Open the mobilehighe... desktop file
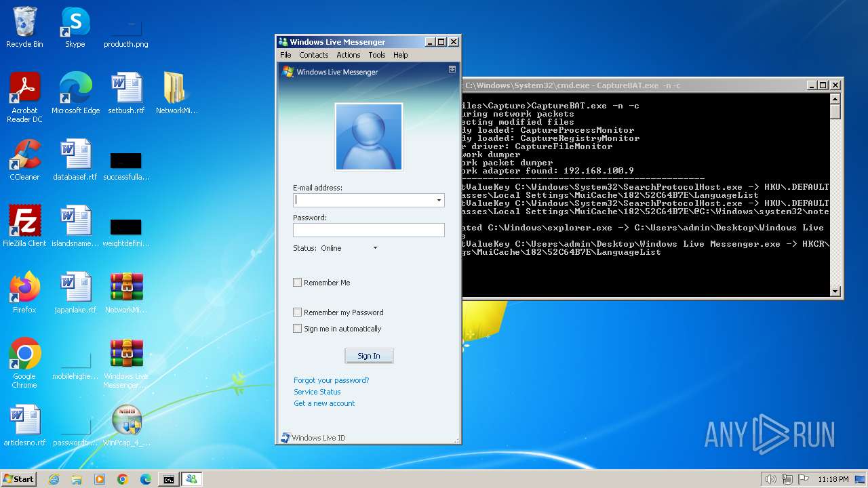The width and height of the screenshot is (868, 488). coord(75,363)
